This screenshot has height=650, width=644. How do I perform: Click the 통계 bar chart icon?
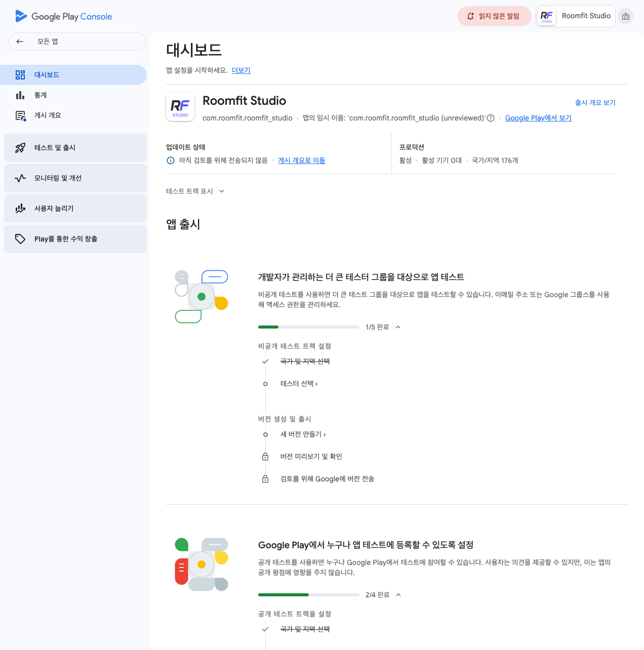[x=20, y=95]
